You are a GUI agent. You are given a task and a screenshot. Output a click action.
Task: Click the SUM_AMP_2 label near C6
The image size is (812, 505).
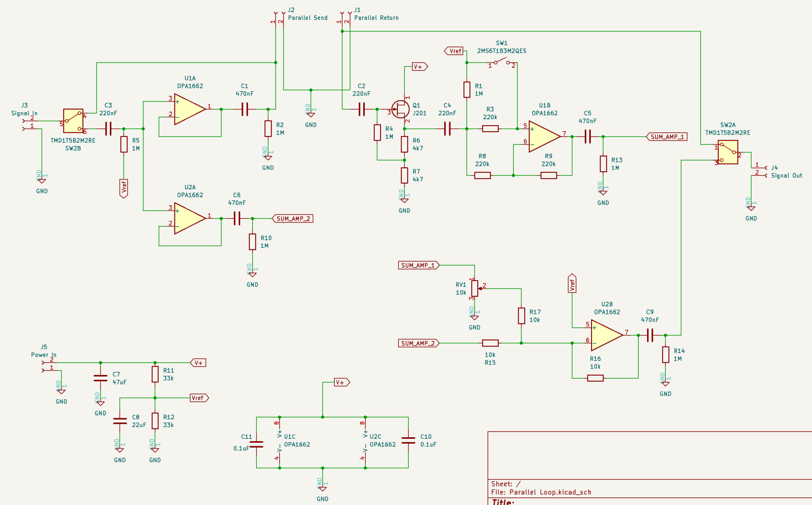coord(293,218)
